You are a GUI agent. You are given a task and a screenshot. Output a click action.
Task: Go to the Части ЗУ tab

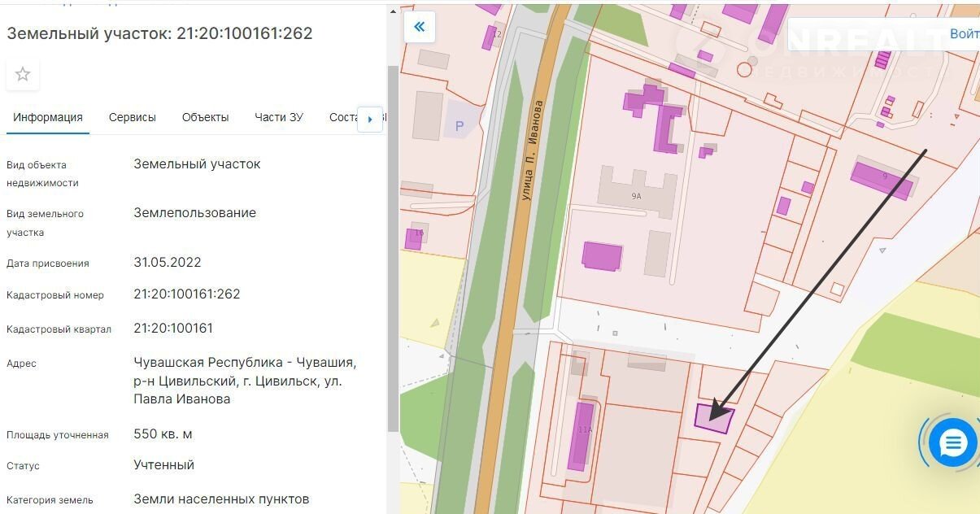tap(278, 117)
